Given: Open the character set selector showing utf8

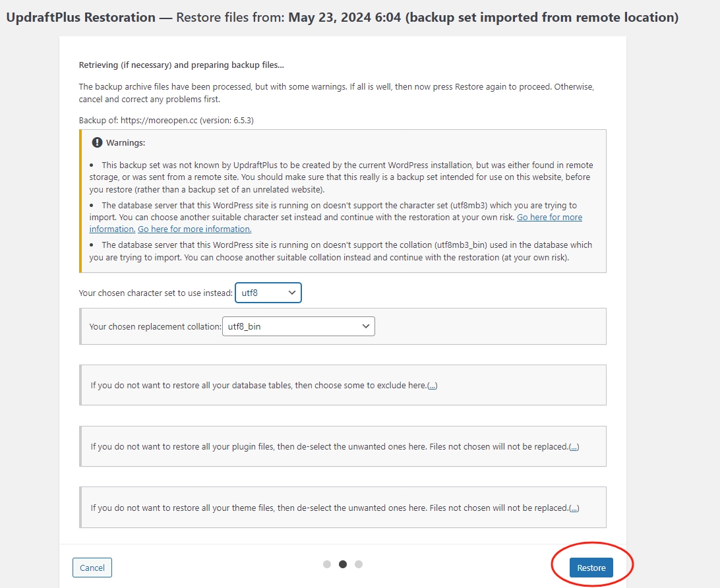Looking at the screenshot, I should (268, 293).
